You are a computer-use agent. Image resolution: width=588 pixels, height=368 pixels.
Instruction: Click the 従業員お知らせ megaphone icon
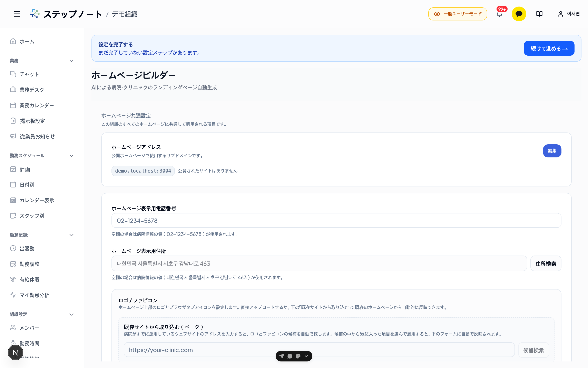tap(13, 136)
